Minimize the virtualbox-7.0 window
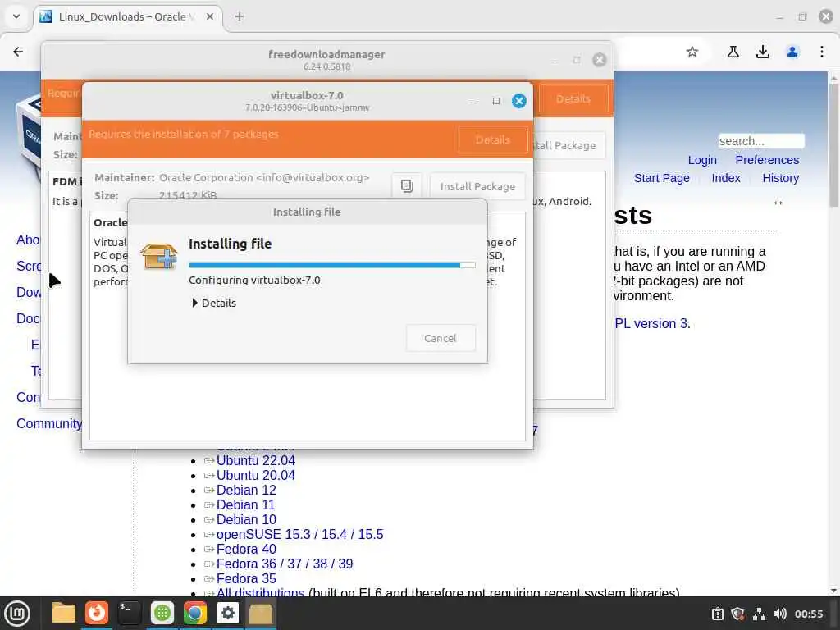The image size is (840, 630). pos(473,101)
